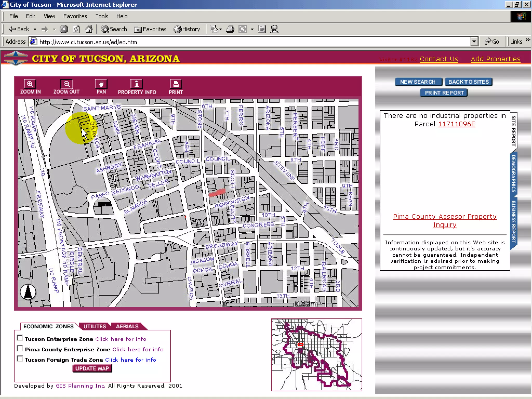The width and height of the screenshot is (532, 399).
Task: Click the New Search button
Action: click(x=418, y=82)
